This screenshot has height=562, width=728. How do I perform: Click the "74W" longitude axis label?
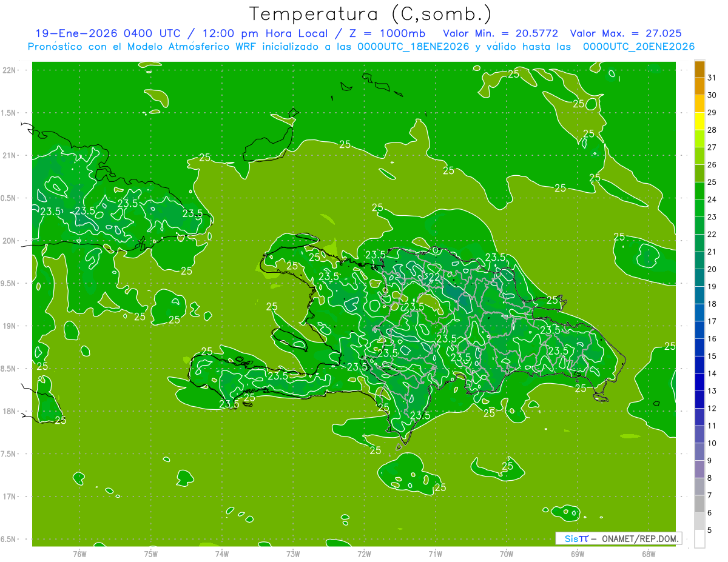pyautogui.click(x=222, y=554)
